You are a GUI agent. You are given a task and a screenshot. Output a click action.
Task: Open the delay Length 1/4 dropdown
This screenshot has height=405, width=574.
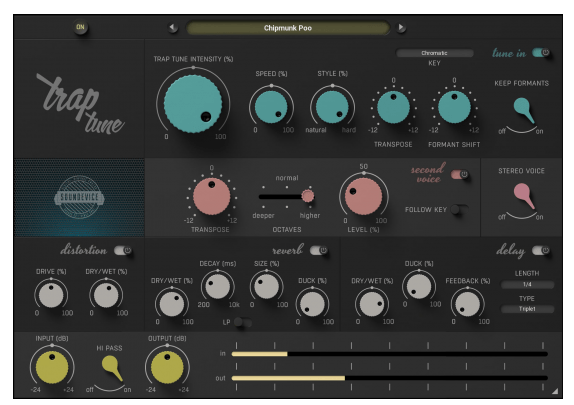point(527,285)
